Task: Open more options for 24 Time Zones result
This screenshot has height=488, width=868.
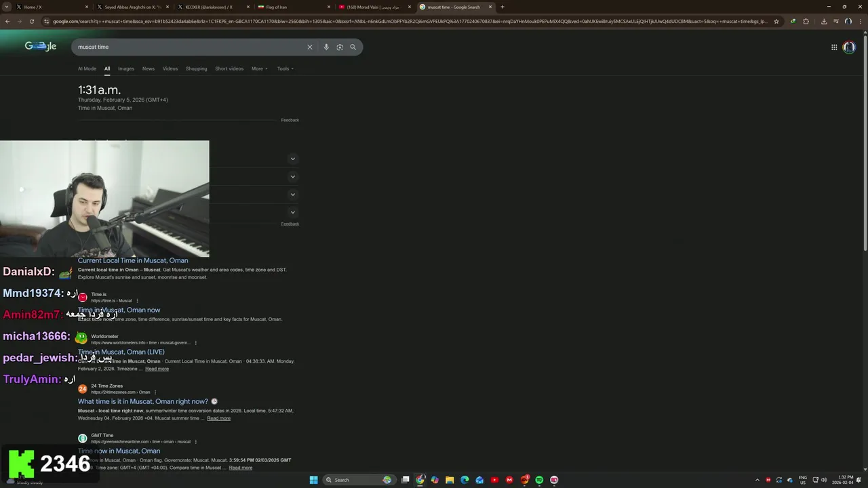Action: [155, 392]
